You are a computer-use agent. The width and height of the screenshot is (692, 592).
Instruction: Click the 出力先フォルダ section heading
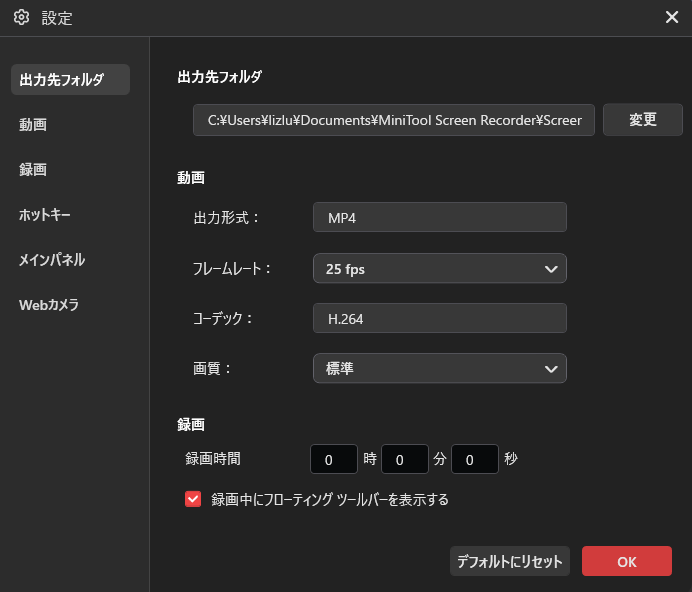click(219, 77)
